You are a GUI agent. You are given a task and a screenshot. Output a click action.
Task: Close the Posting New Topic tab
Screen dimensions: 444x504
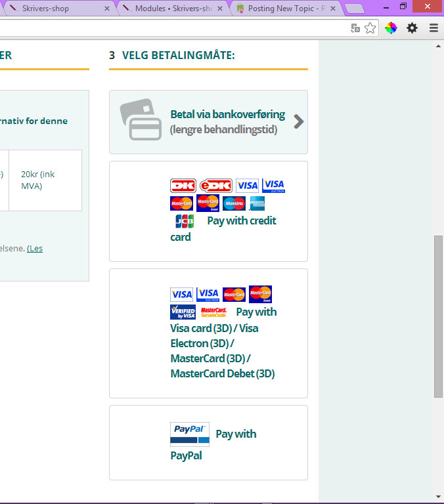333,9
